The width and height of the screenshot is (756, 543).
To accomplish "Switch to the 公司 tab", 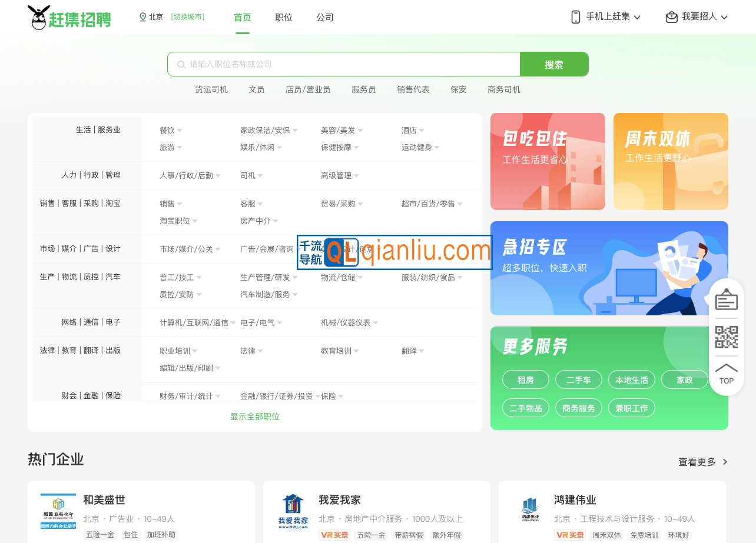I will coord(325,17).
